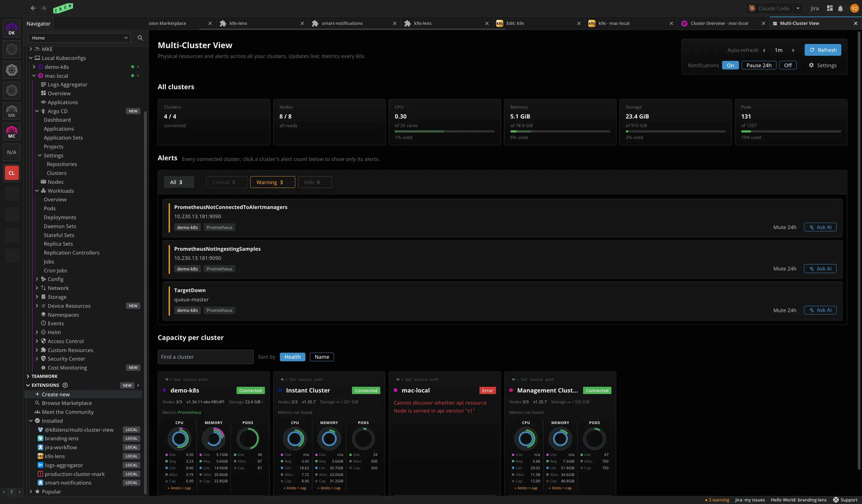
Task: Open Logs Aggregator under mac-local
Action: (67, 84)
